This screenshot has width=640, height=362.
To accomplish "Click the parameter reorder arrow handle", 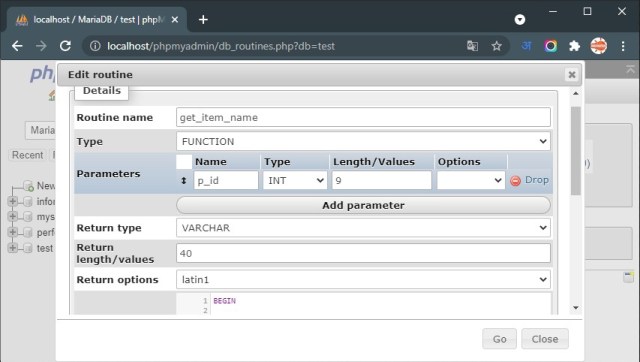I will (184, 180).
